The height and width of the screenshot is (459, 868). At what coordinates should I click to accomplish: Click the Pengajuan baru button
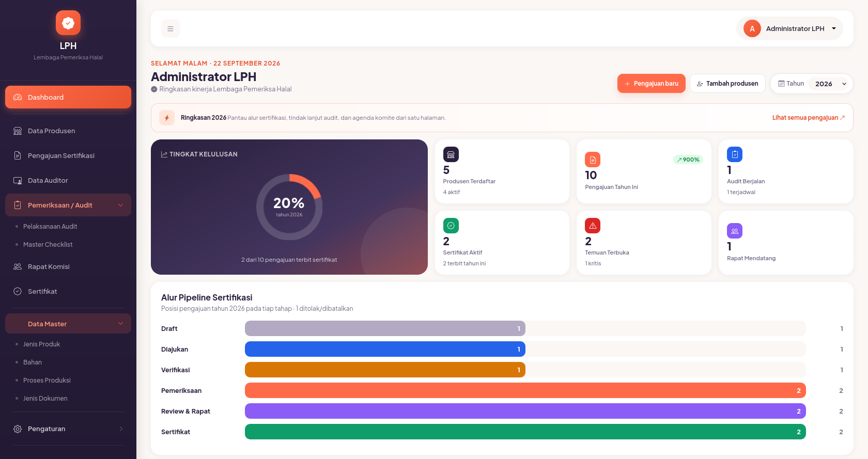point(652,84)
